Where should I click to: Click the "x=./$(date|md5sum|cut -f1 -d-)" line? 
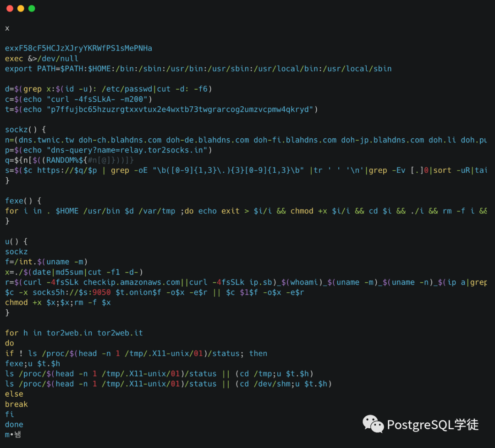coord(74,272)
